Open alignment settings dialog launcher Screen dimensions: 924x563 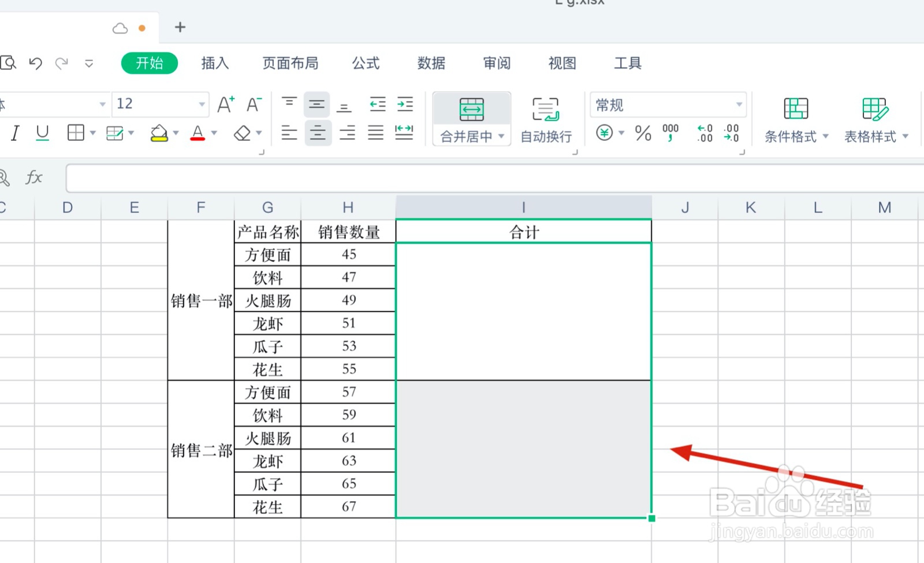(x=575, y=152)
